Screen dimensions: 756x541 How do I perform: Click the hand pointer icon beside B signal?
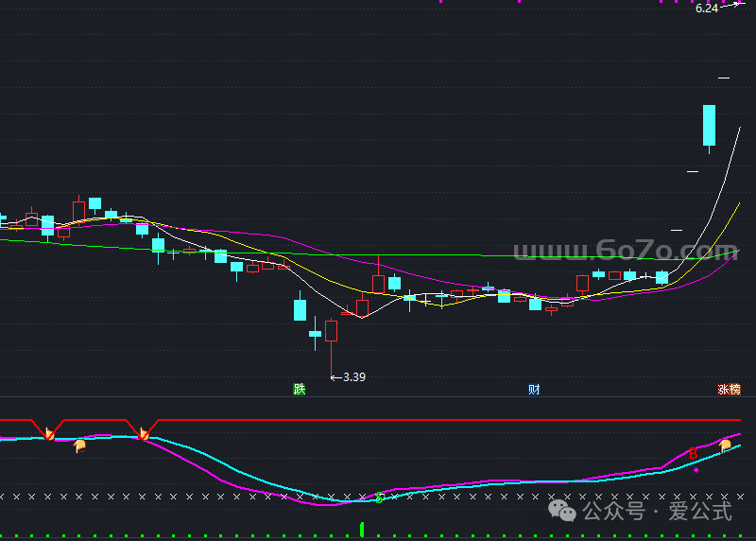[725, 445]
